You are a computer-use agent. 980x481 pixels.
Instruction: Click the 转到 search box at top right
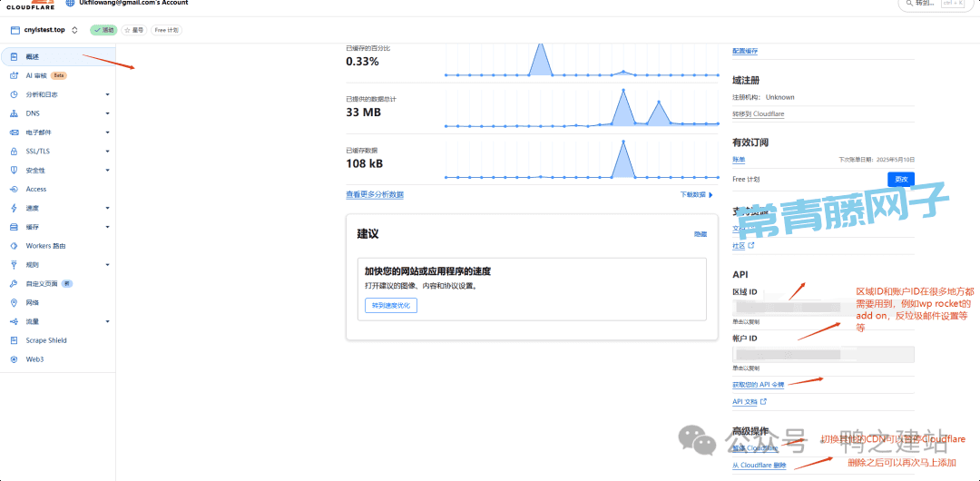(936, 4)
